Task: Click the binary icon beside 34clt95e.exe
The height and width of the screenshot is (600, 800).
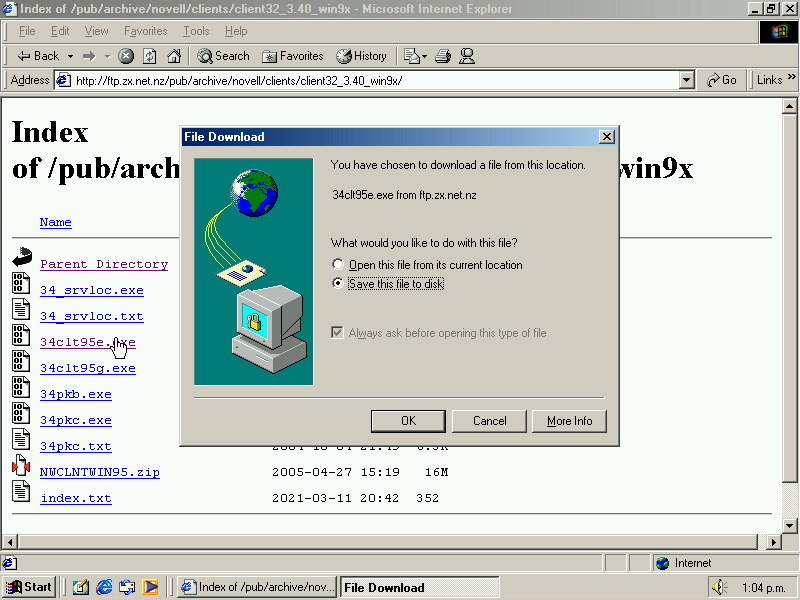Action: (21, 335)
